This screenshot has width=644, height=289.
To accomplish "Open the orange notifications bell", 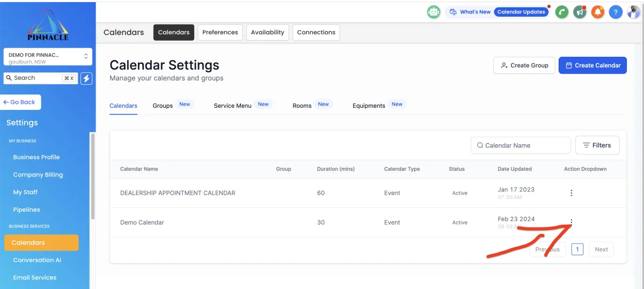I will pos(598,12).
